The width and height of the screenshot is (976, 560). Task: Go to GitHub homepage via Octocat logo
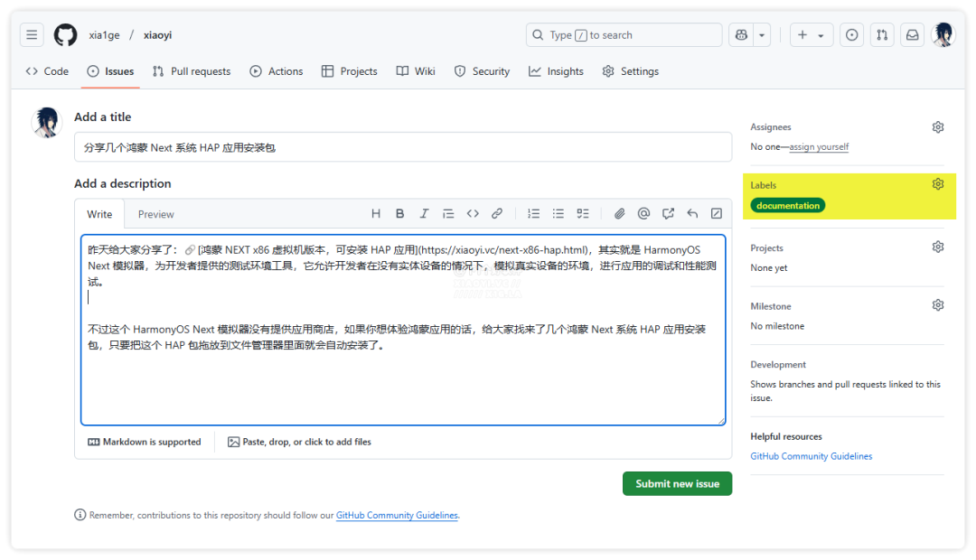pos(65,35)
